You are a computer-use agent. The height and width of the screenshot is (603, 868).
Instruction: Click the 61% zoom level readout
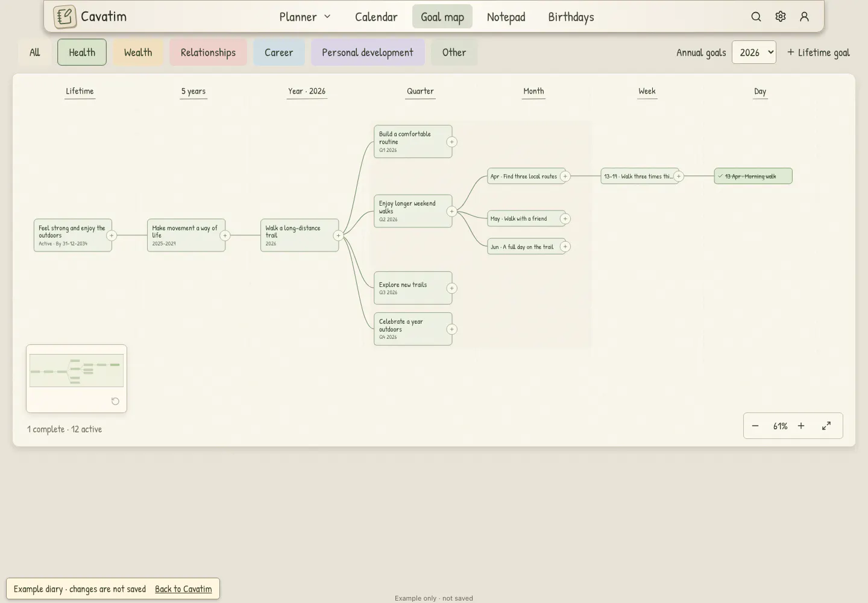(780, 426)
